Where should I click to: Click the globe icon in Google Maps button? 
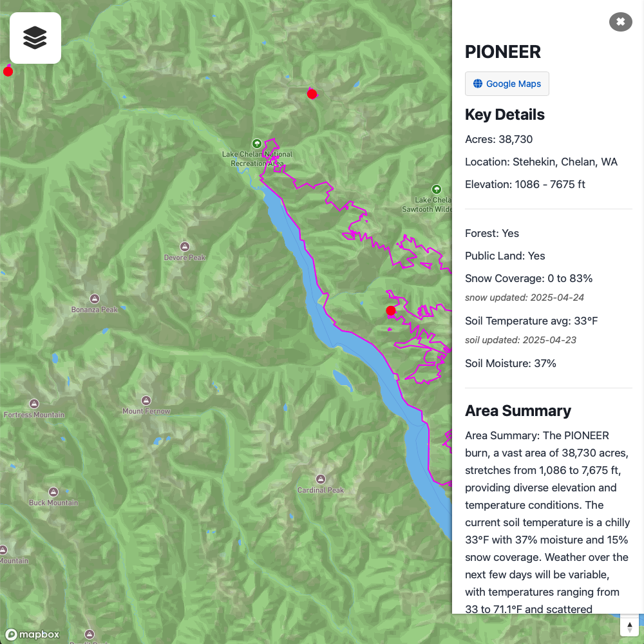(478, 84)
